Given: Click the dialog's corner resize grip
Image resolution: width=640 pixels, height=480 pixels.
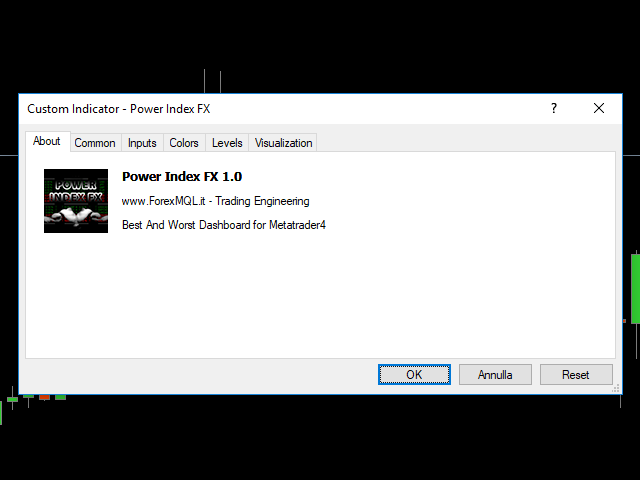Looking at the screenshot, I should click(x=616, y=389).
